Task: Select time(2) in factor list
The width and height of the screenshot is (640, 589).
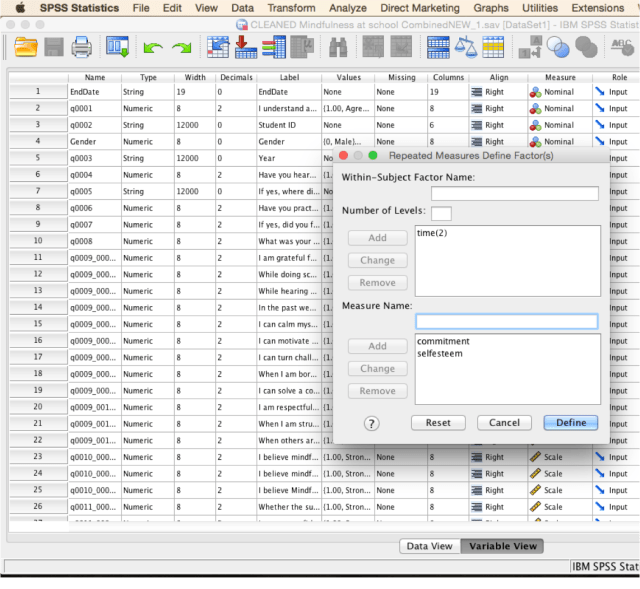Action: (x=432, y=233)
